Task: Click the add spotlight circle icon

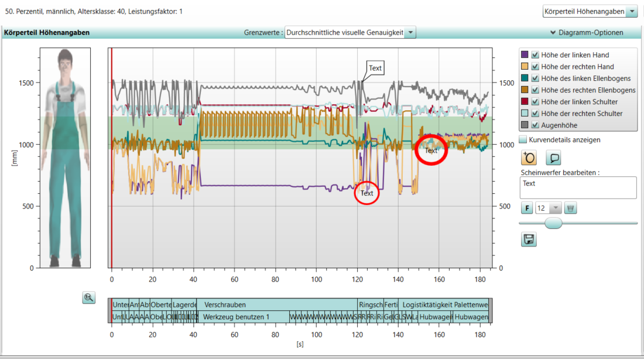Action: [x=529, y=158]
